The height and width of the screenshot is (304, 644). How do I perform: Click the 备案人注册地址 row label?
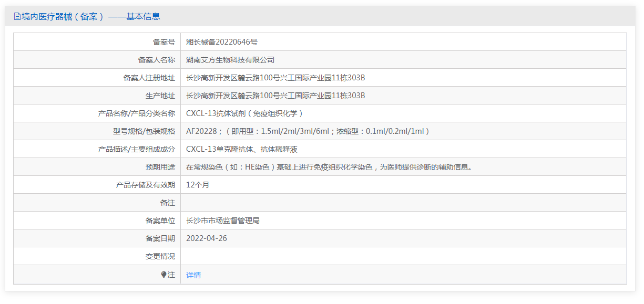point(149,78)
